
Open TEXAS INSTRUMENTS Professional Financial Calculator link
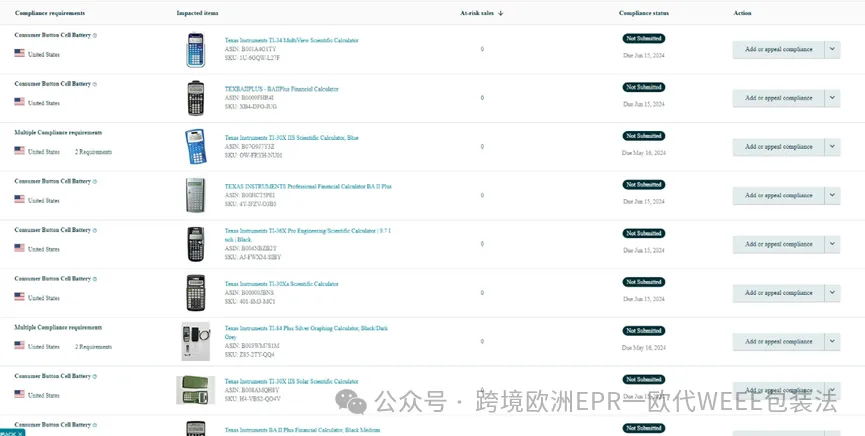pyautogui.click(x=308, y=187)
